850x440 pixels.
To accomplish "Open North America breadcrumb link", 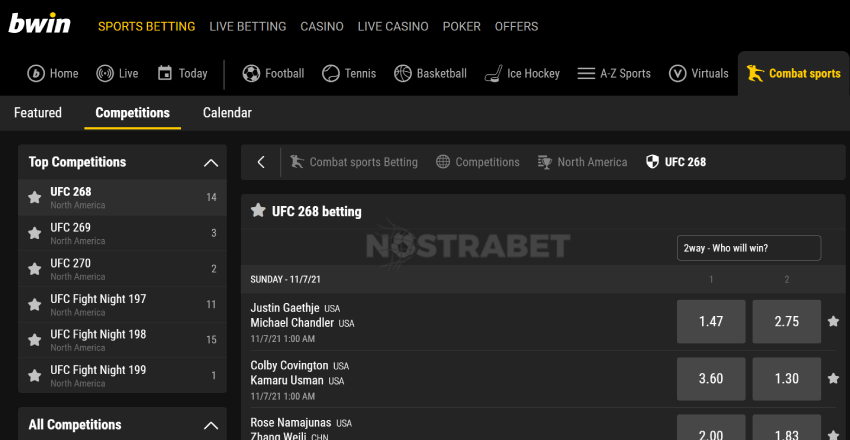I will tap(592, 162).
